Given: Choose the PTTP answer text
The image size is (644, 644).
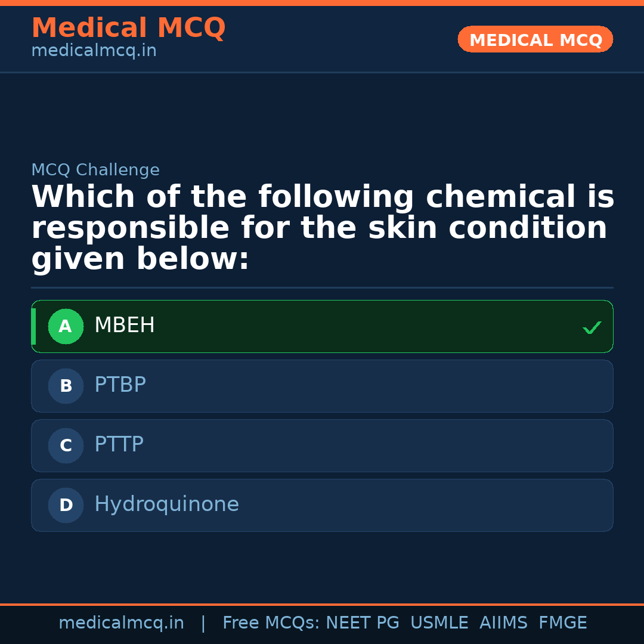Looking at the screenshot, I should (119, 445).
